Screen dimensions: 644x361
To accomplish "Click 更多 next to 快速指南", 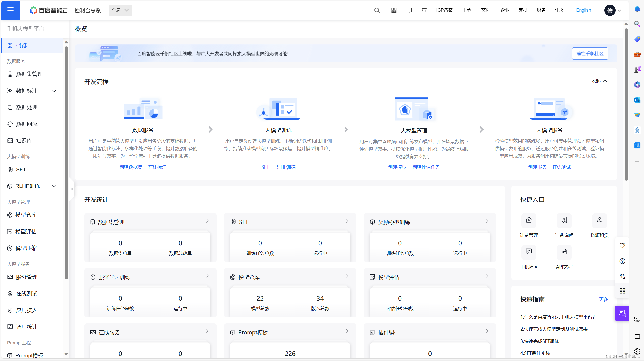I will tap(603, 299).
